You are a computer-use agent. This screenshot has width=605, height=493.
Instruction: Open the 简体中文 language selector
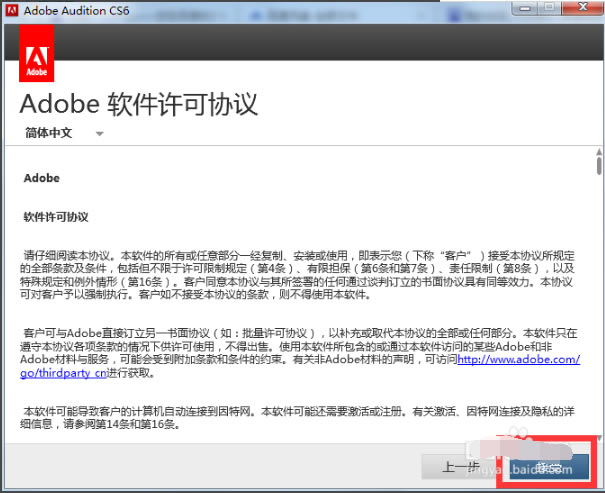point(48,132)
